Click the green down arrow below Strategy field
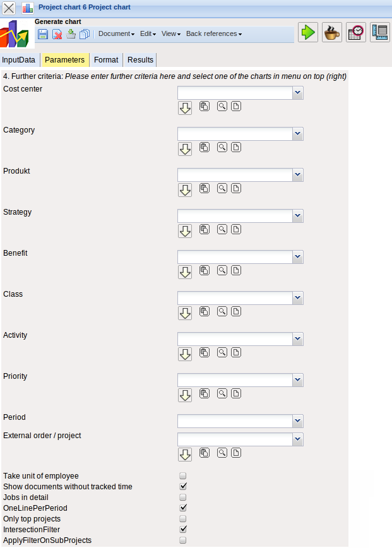Viewport: 392px width, 548px height. (x=184, y=230)
